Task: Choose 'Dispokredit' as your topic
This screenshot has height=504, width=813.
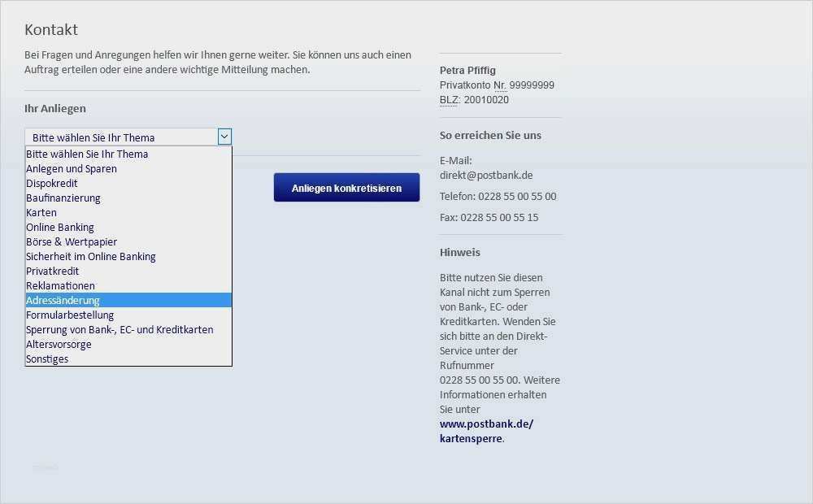Action: pos(52,183)
